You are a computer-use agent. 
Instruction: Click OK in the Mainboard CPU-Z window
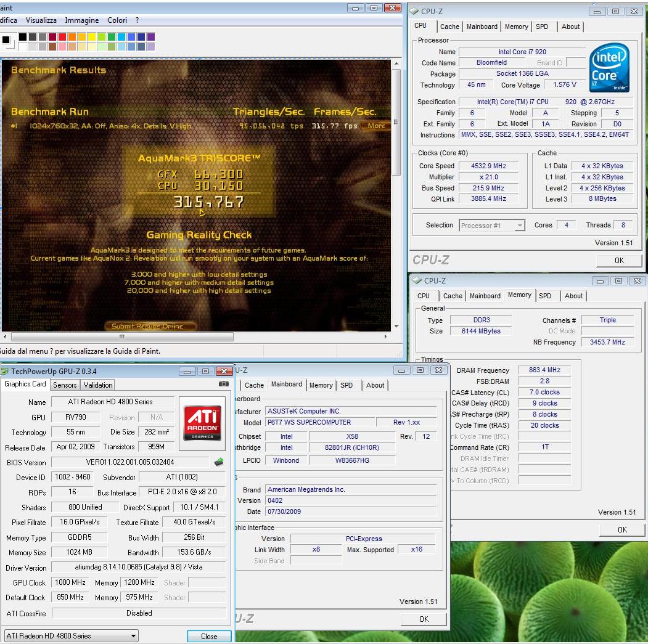[x=424, y=619]
